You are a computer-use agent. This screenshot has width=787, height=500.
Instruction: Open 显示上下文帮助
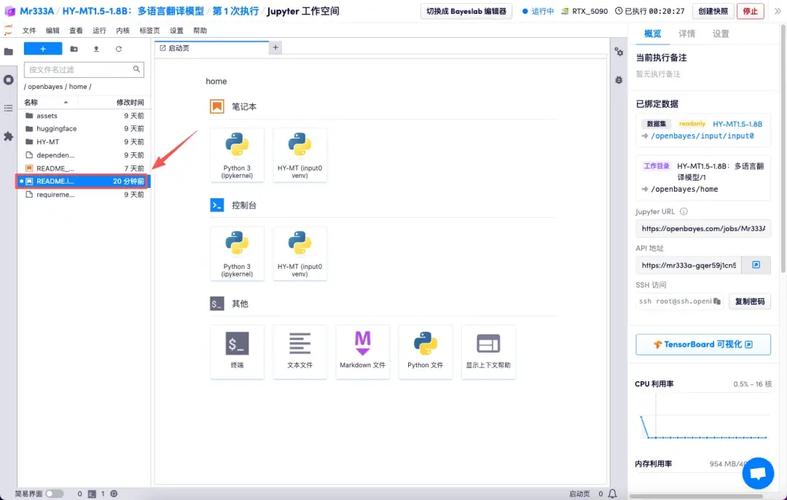click(x=488, y=352)
